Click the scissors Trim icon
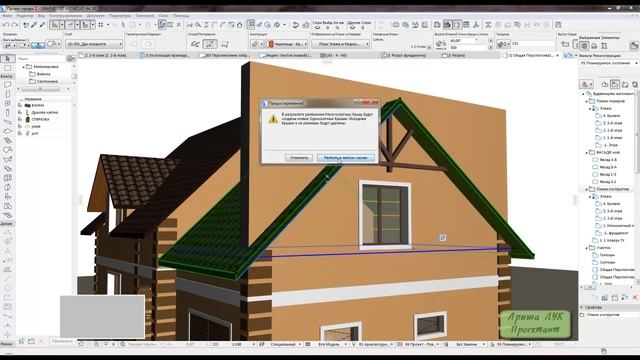The width and height of the screenshot is (640, 360). coord(190,25)
